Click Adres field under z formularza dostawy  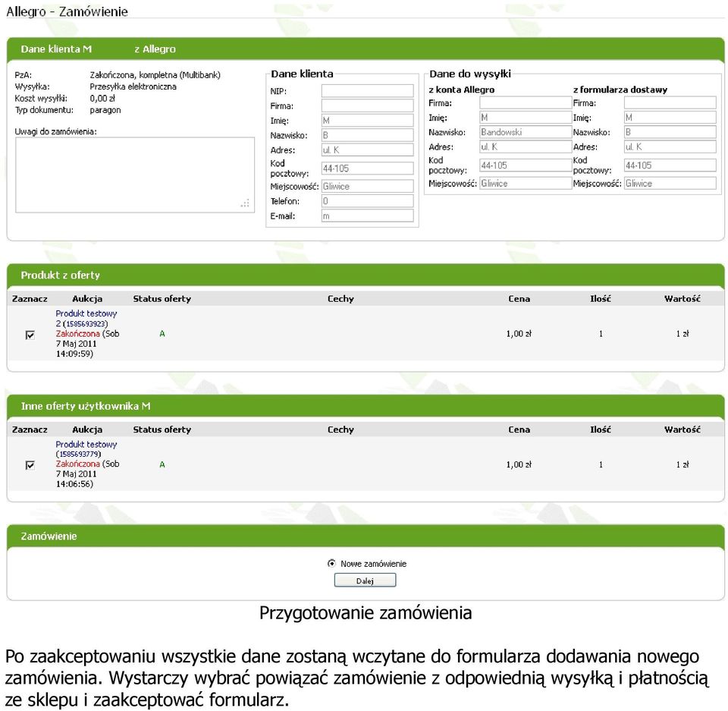pyautogui.click(x=670, y=147)
